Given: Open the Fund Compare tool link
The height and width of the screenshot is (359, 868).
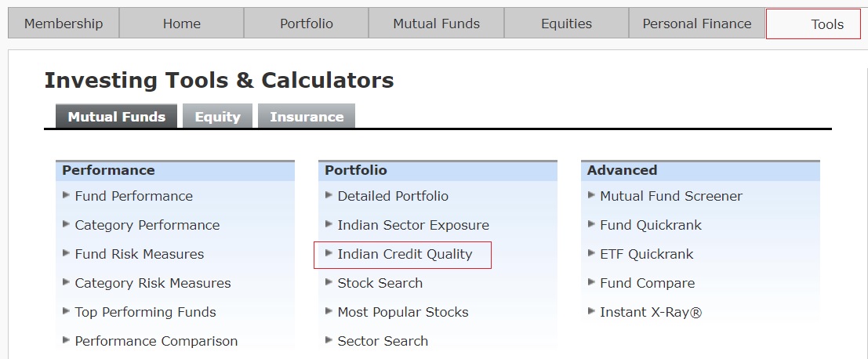Looking at the screenshot, I should [x=647, y=283].
